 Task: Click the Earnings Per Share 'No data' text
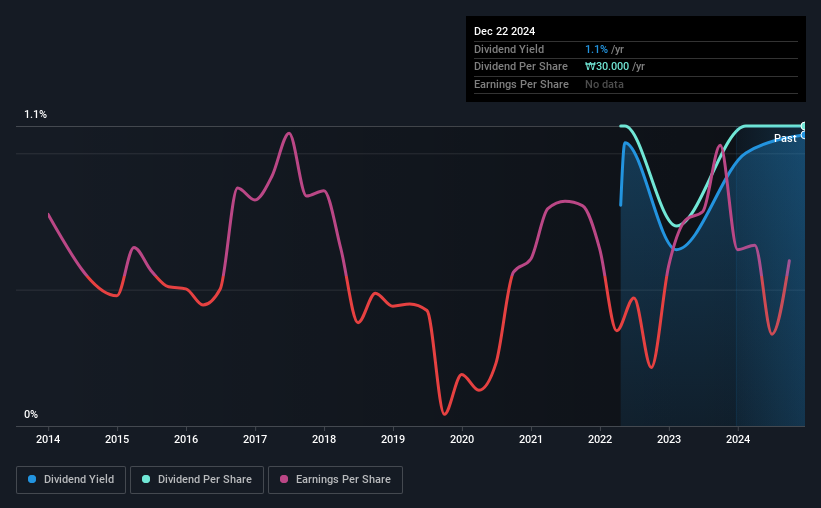point(604,84)
